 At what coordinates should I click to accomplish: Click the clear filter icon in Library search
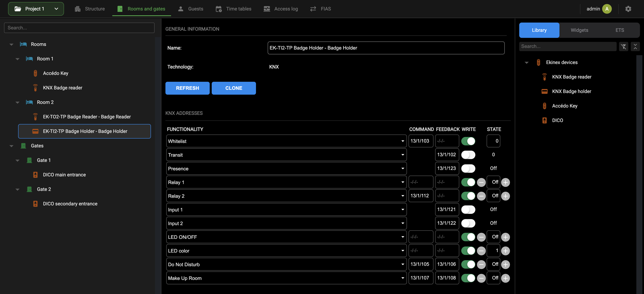click(x=623, y=46)
